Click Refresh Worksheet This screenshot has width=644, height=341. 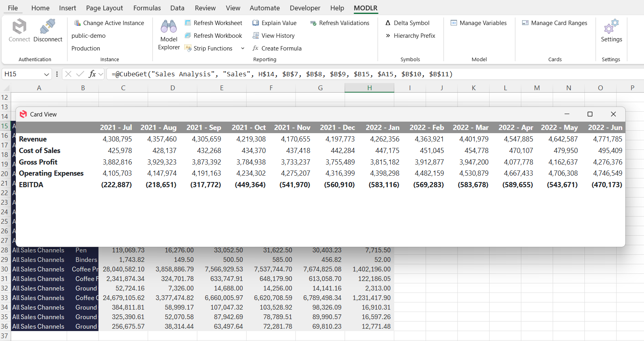coord(214,23)
